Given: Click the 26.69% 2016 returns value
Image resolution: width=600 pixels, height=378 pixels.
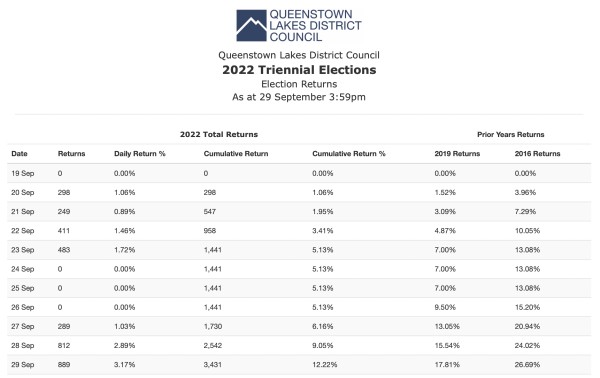Looking at the screenshot, I should (527, 365).
